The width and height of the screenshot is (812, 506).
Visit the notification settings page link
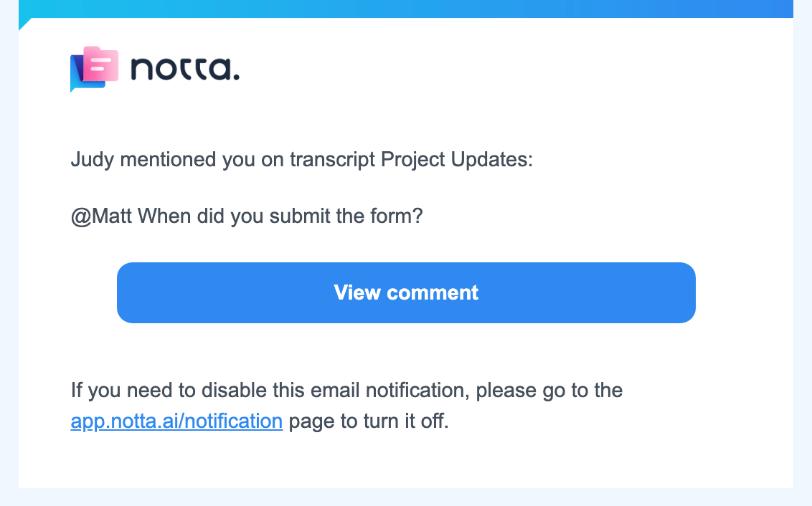(176, 421)
